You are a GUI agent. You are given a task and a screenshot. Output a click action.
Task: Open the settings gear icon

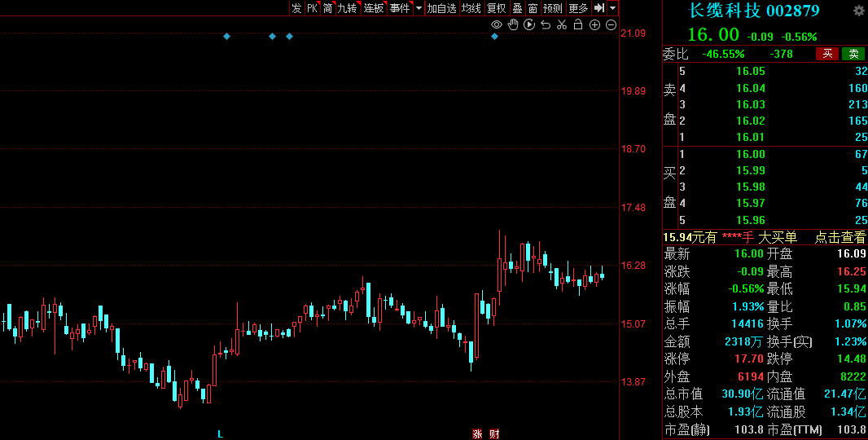[x=858, y=11]
